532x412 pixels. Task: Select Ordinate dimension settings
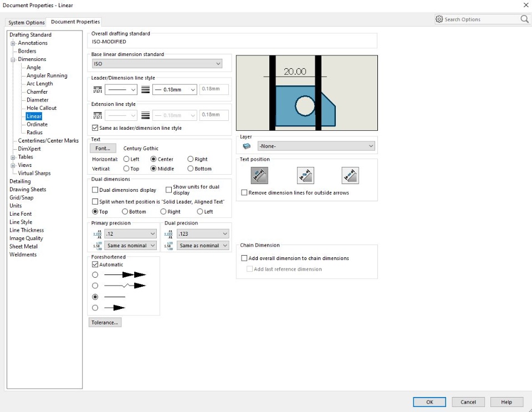[x=37, y=124]
